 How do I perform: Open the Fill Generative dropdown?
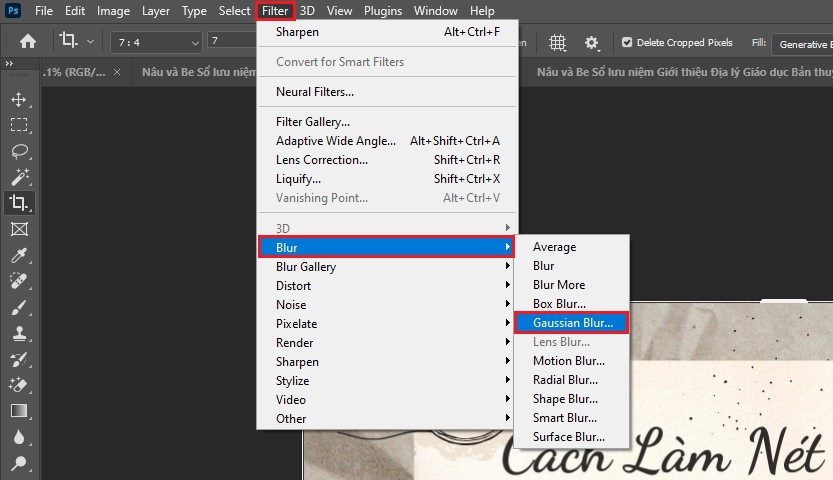pos(802,45)
